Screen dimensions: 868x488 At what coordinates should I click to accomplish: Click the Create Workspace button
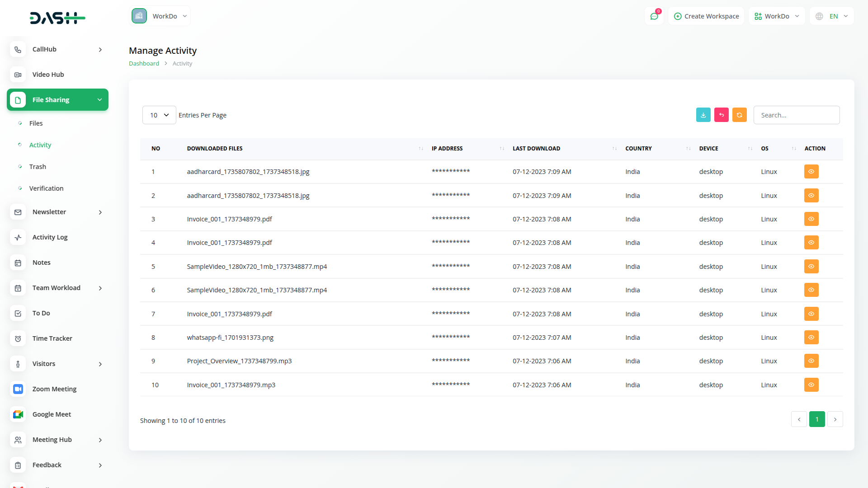[x=706, y=16]
